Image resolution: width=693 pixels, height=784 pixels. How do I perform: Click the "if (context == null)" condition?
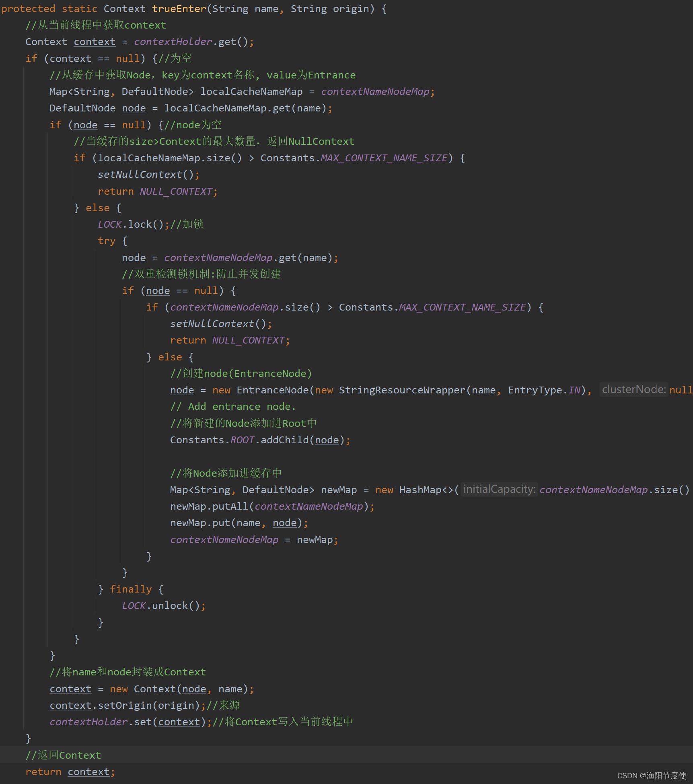85,59
